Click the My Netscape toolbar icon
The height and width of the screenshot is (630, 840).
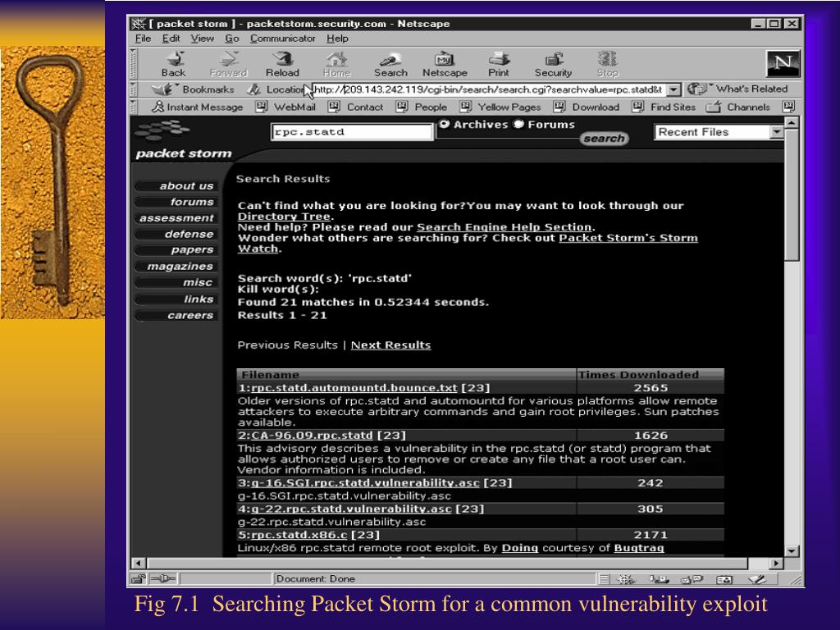pyautogui.click(x=445, y=64)
